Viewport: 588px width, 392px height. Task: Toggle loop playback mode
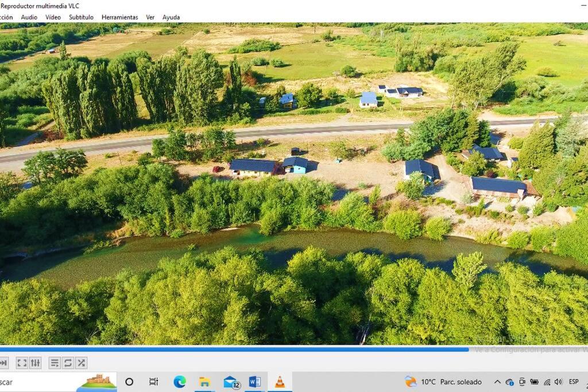(x=68, y=363)
